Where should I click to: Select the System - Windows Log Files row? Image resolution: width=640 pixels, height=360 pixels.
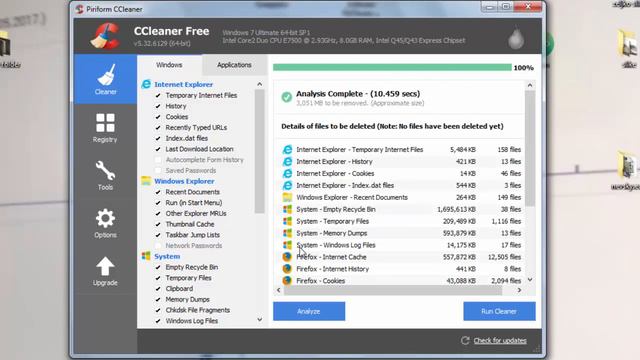tap(402, 245)
